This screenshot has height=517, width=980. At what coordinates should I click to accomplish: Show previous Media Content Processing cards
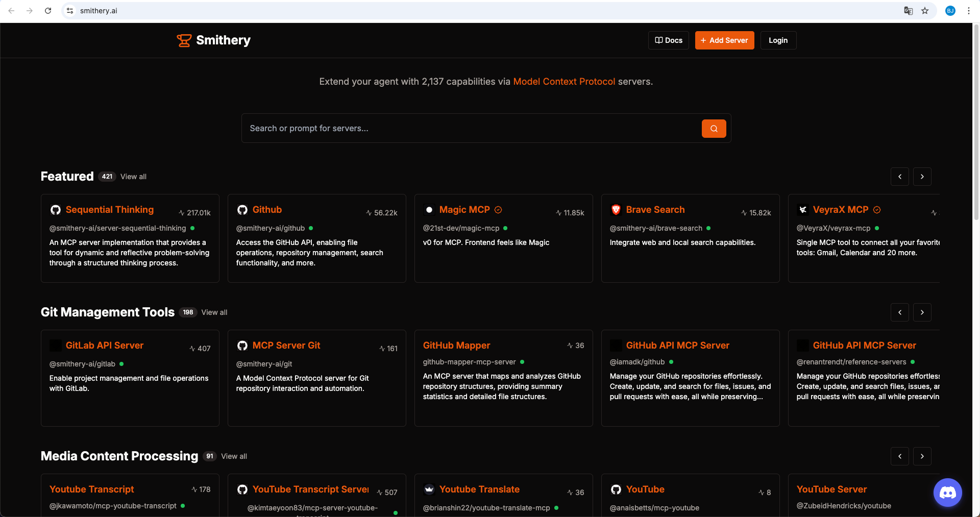(899, 456)
